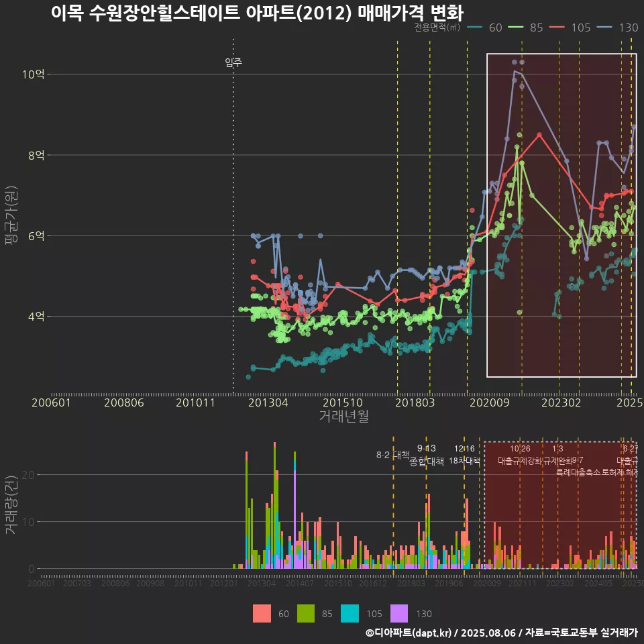Viewport: 644px width, 644px height.
Task: Click the 130㎡ line entry in top legend
Action: tap(618, 28)
